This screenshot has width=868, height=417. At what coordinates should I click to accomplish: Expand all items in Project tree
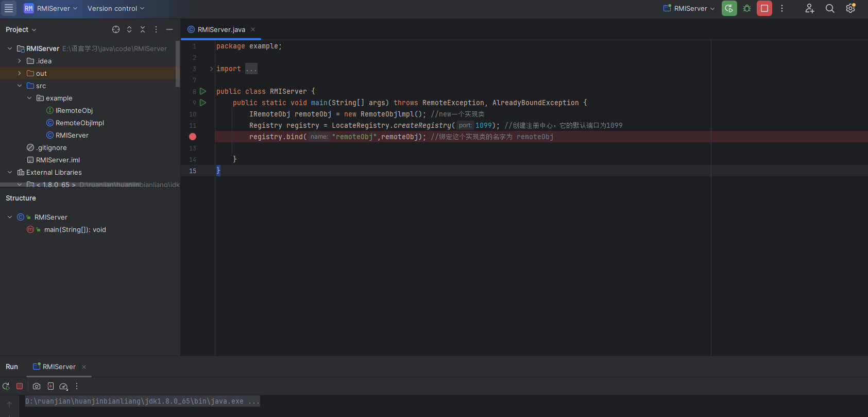129,29
